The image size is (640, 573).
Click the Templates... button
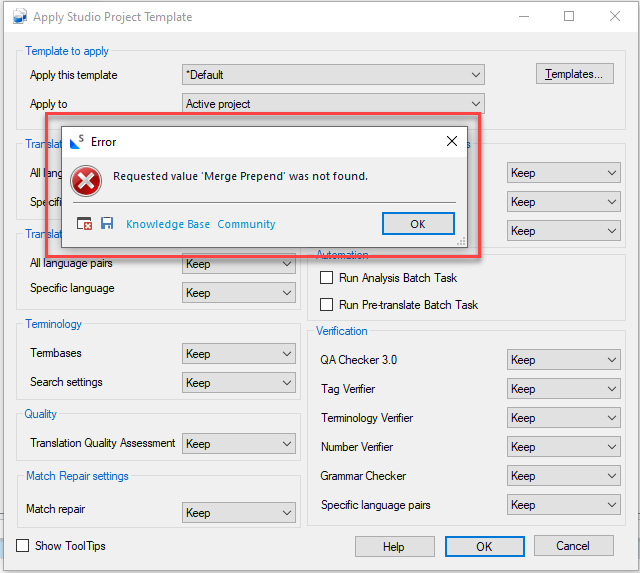click(x=574, y=74)
